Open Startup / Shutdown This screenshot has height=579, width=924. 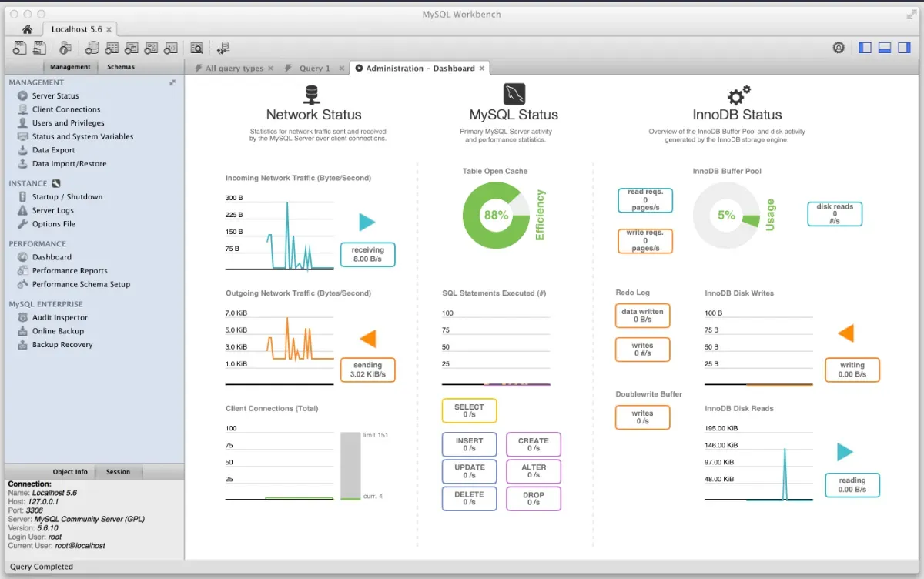tap(67, 197)
